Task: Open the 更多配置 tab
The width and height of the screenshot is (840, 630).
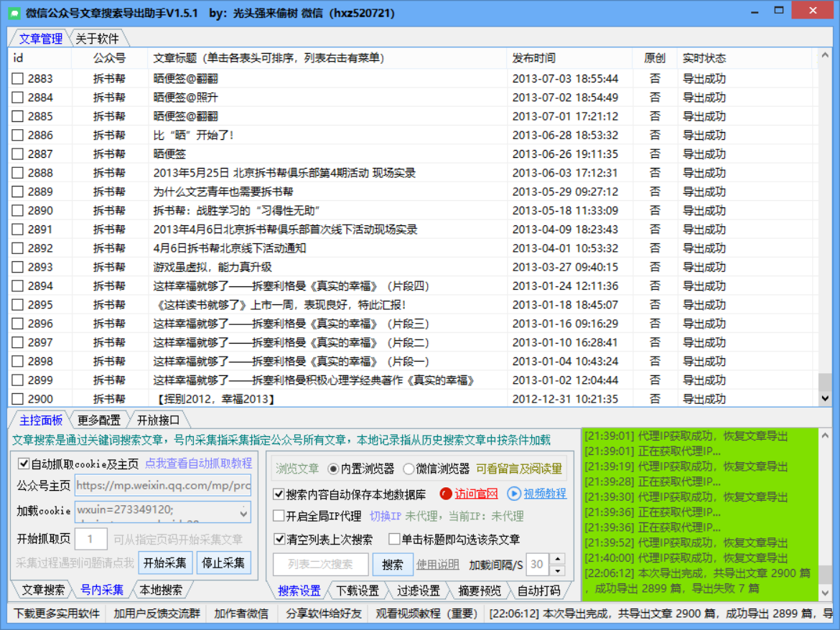Action: (99, 420)
